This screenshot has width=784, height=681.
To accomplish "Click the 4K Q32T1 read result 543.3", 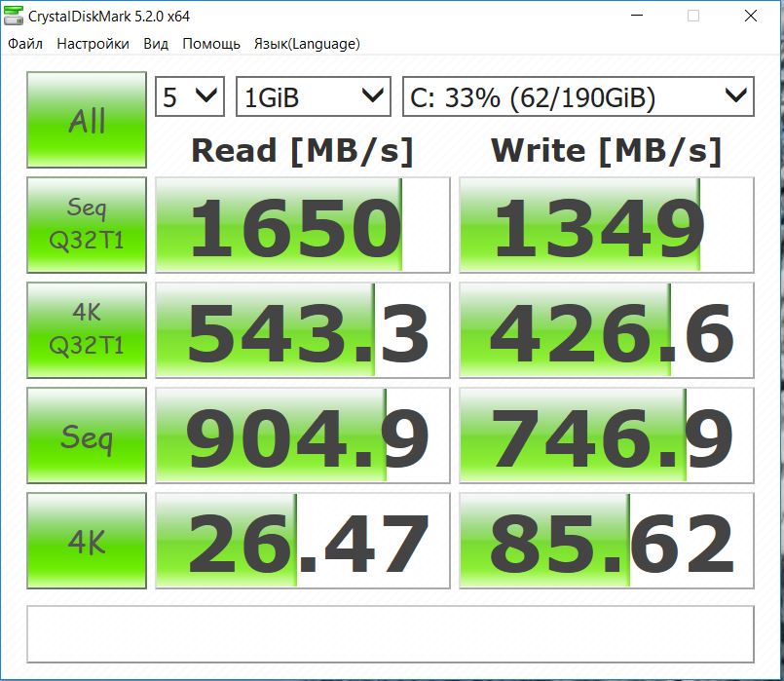I will [x=303, y=330].
